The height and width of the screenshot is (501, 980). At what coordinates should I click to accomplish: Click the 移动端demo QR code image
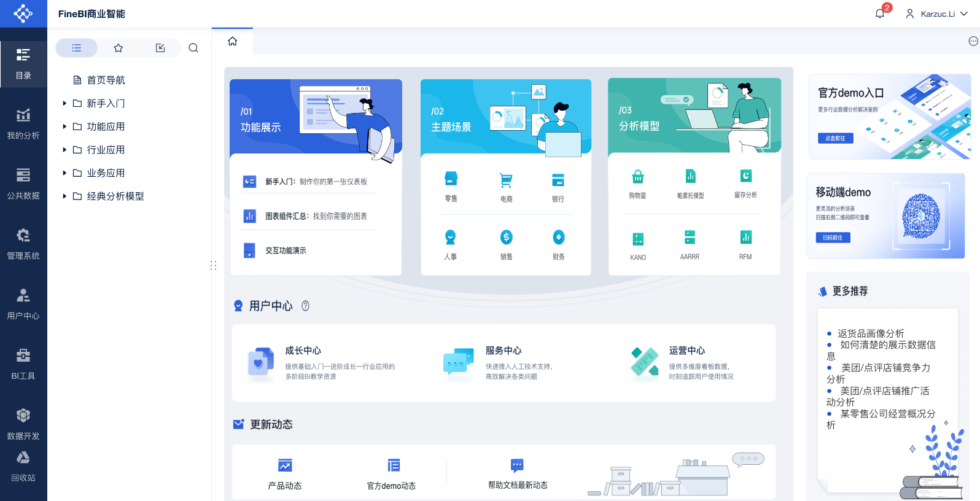coord(920,216)
